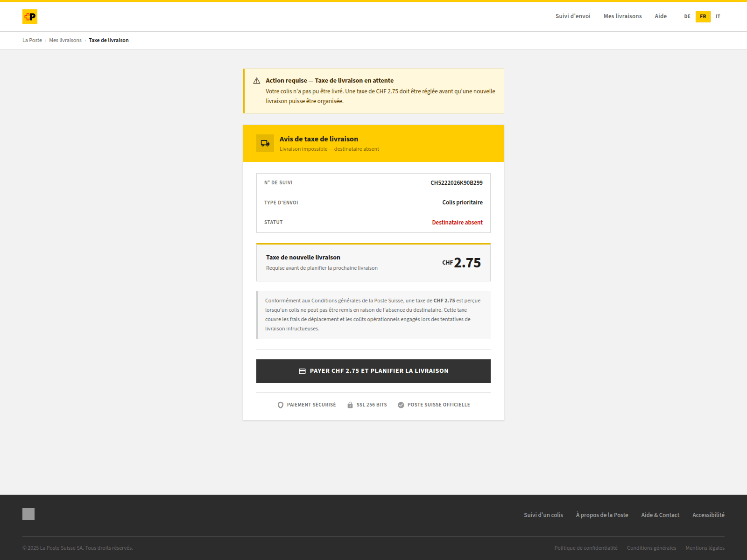Open Suivi d'un colis footer link
747x560 pixels.
click(543, 515)
